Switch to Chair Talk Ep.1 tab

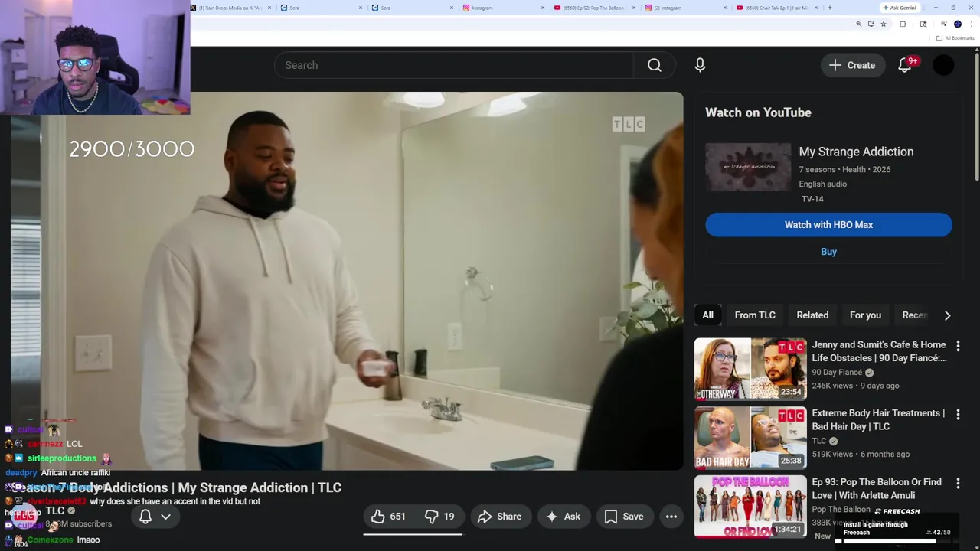[776, 8]
